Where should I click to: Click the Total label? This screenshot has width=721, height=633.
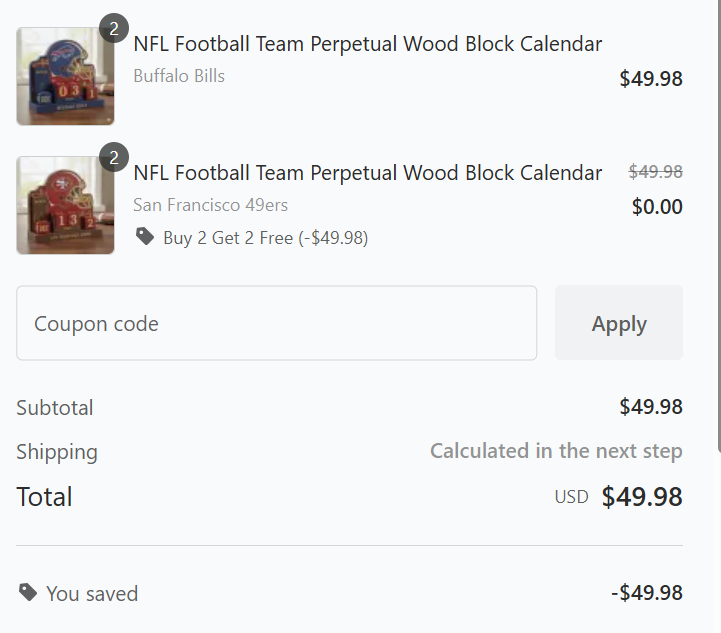click(x=44, y=497)
